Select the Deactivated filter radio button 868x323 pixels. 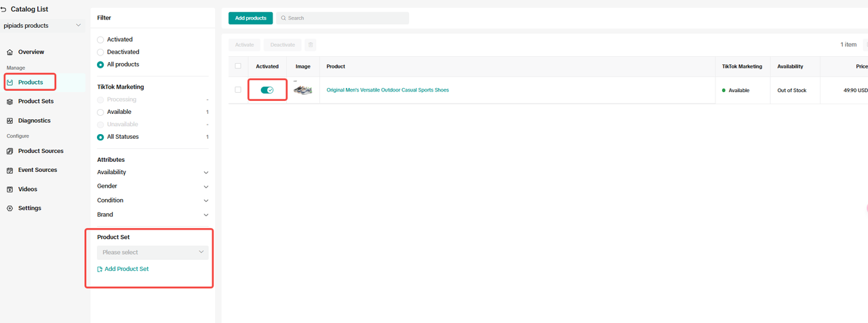(101, 52)
